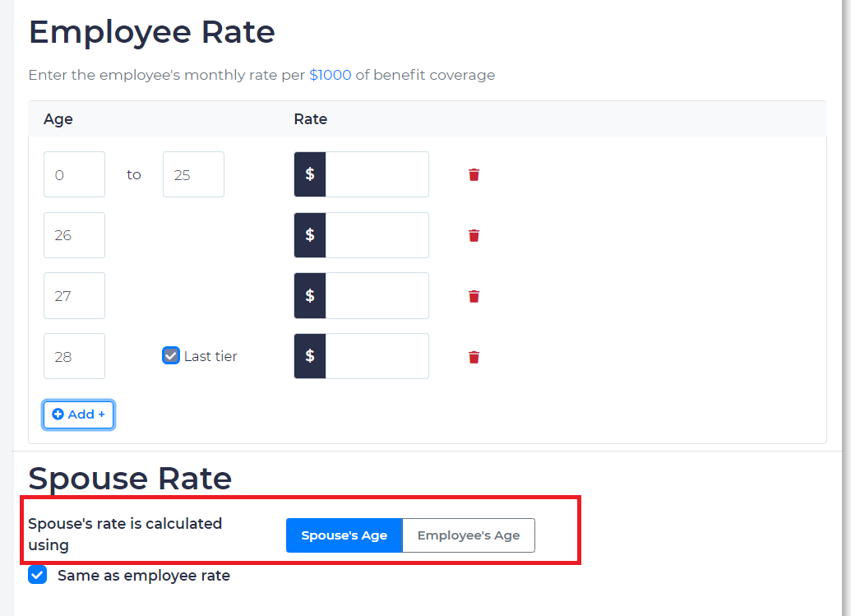Click the dollar icon in age 27 row

click(x=310, y=296)
